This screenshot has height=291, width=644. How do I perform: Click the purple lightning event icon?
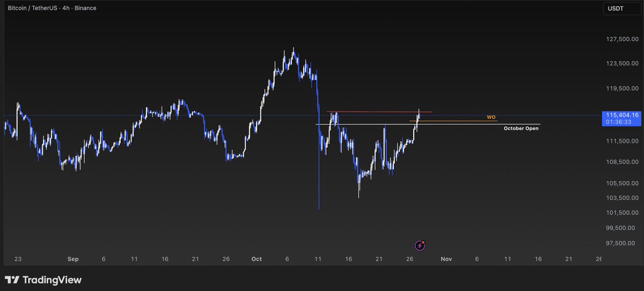point(420,245)
